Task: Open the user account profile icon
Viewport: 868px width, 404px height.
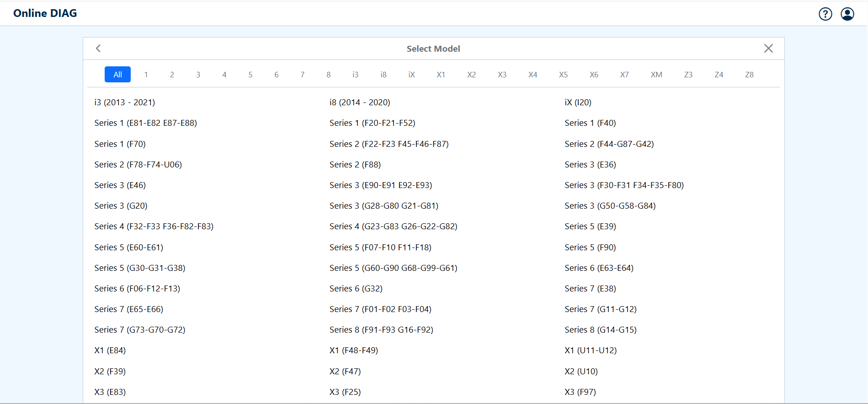Action: 847,14
